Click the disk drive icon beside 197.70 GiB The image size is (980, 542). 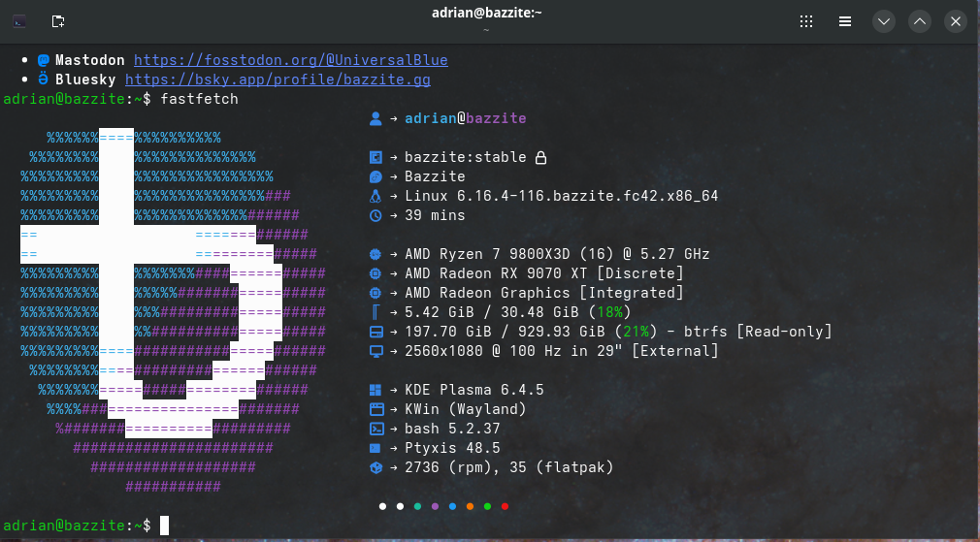[x=376, y=332]
